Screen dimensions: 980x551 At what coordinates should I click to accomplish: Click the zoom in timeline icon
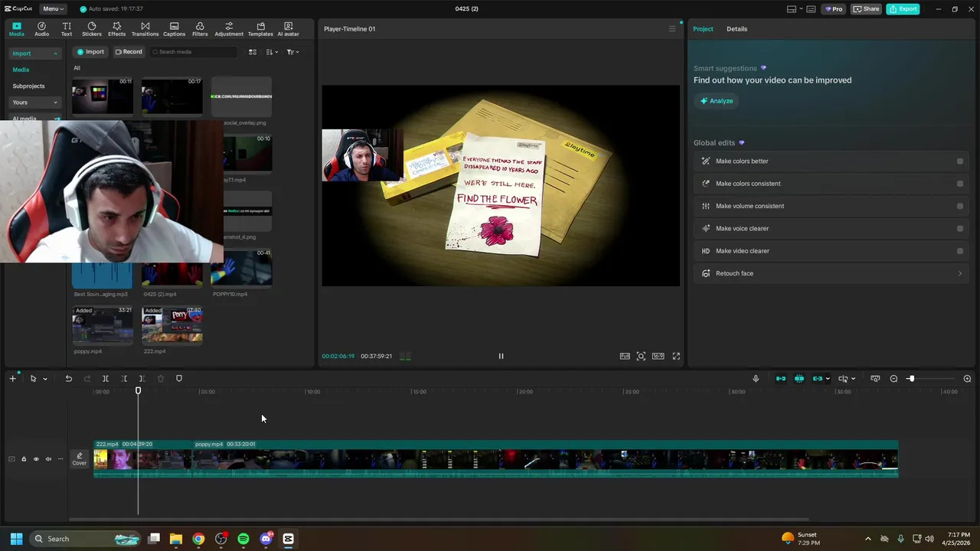coord(967,379)
